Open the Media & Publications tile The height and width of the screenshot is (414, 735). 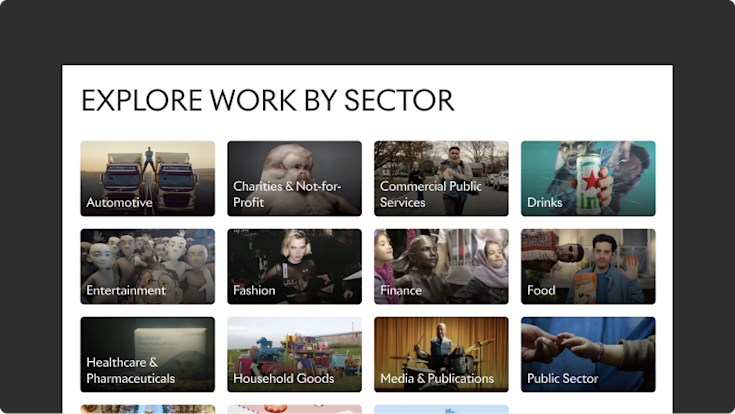pos(441,354)
